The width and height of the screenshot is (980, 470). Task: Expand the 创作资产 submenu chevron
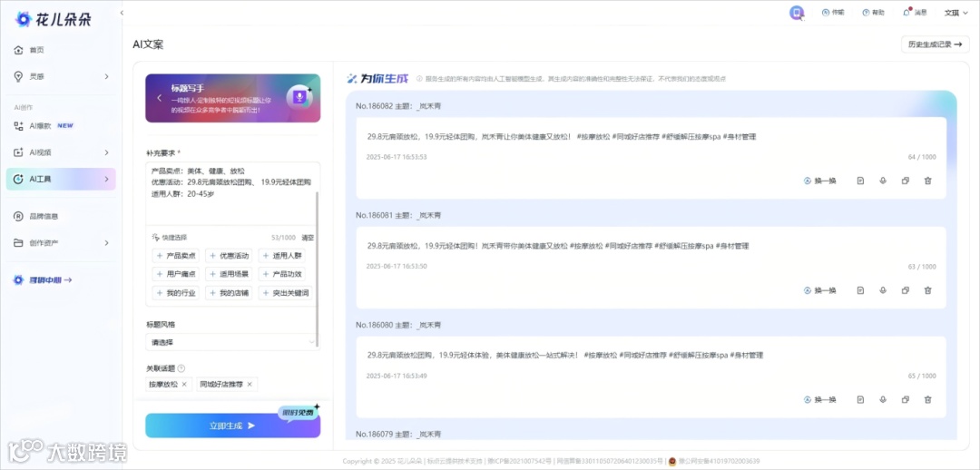click(x=106, y=242)
